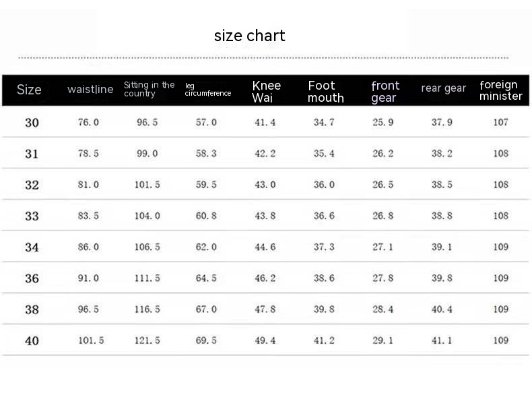Select the "Knee Wai" column header
The height and width of the screenshot is (393, 532).
click(x=267, y=92)
